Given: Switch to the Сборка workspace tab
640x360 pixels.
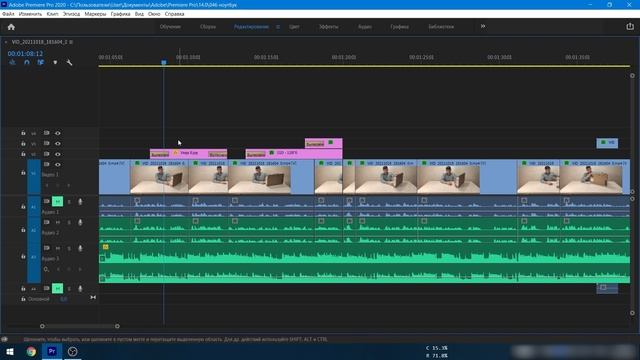Looking at the screenshot, I should 208,27.
